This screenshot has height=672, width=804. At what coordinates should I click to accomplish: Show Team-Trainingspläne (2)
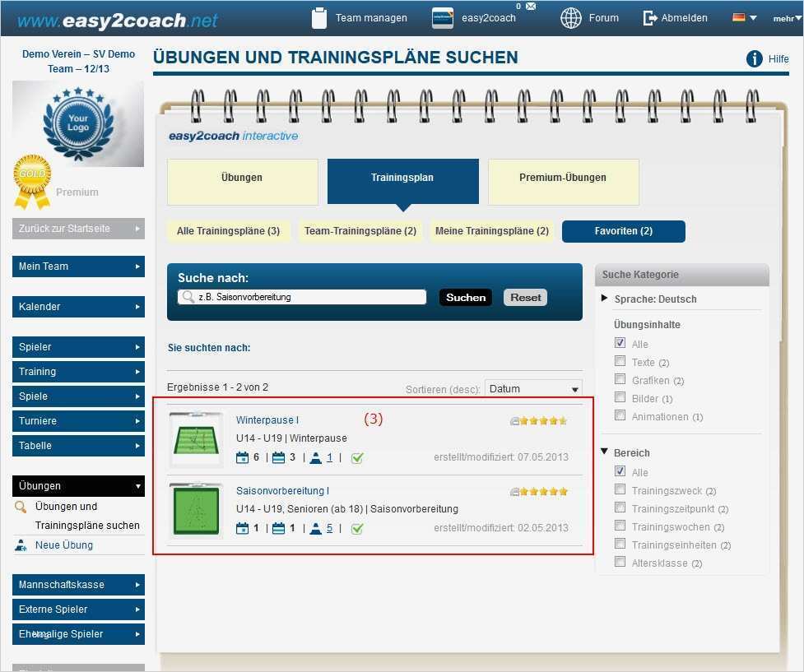pyautogui.click(x=360, y=231)
